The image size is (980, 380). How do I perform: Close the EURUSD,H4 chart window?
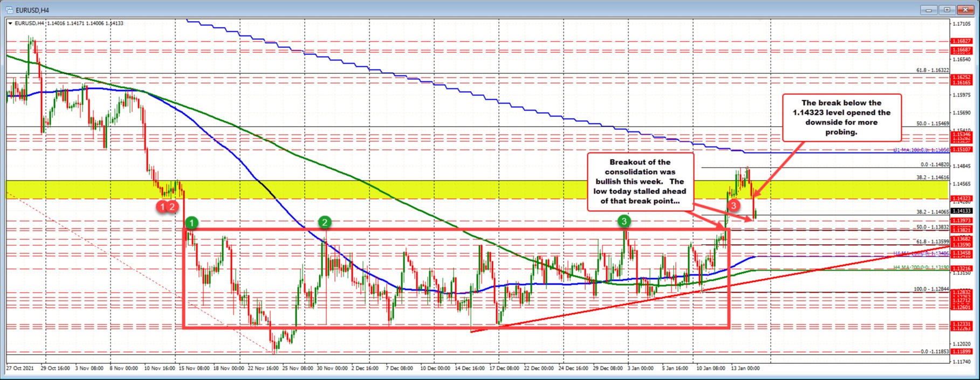point(965,9)
